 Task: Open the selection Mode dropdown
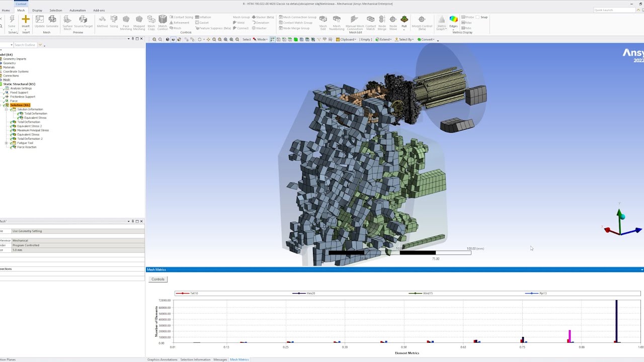(261, 39)
